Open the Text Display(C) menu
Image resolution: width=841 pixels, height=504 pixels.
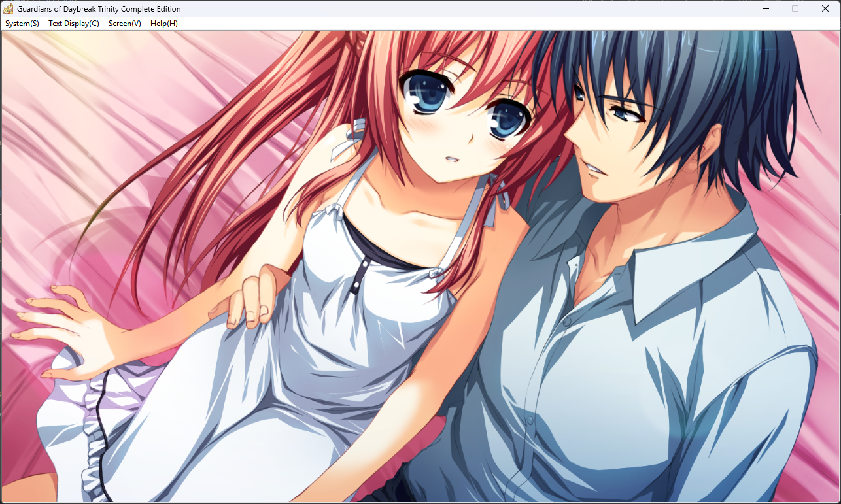click(74, 24)
